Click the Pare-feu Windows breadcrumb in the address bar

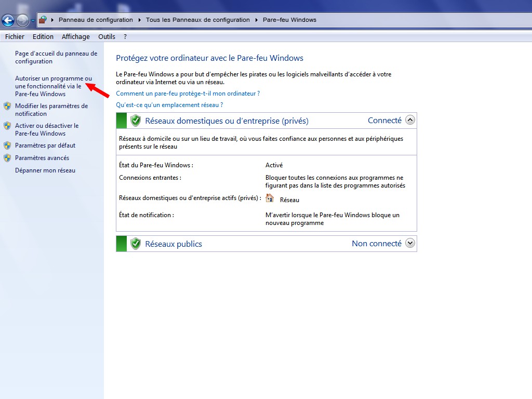click(289, 20)
